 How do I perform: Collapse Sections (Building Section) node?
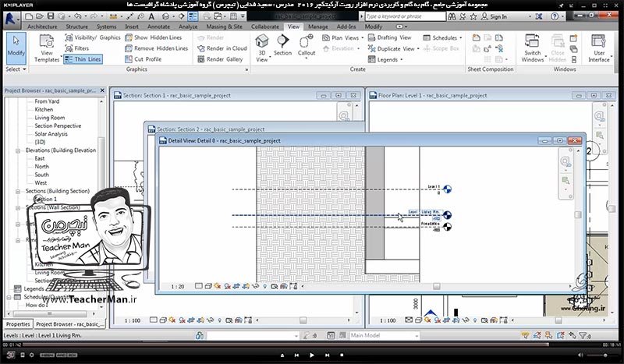[x=18, y=191]
